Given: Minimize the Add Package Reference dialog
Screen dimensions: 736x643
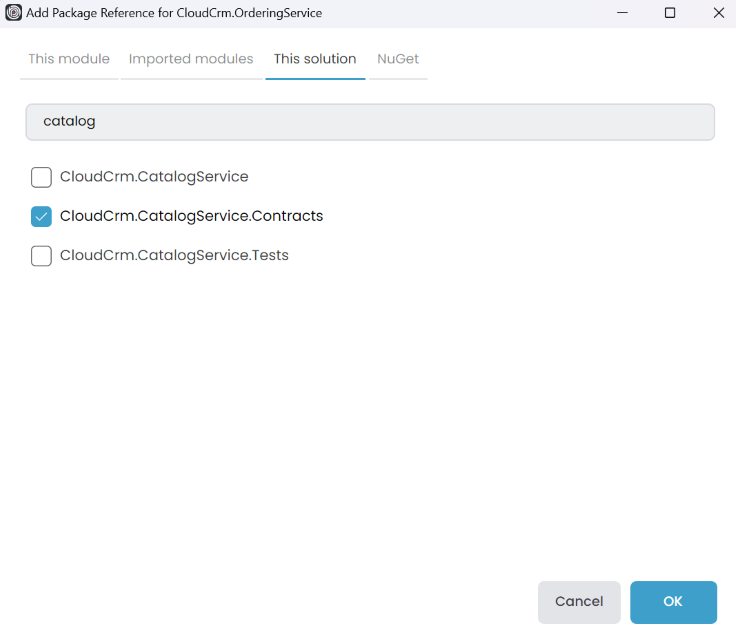Looking at the screenshot, I should pos(622,13).
